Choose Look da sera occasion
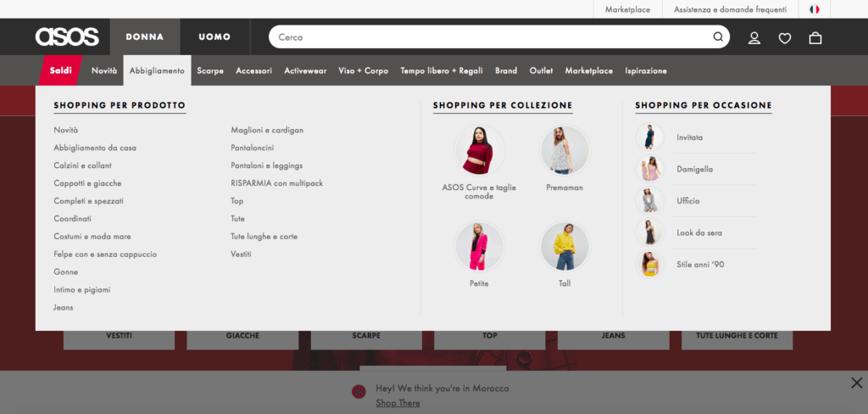868x414 pixels. (698, 232)
